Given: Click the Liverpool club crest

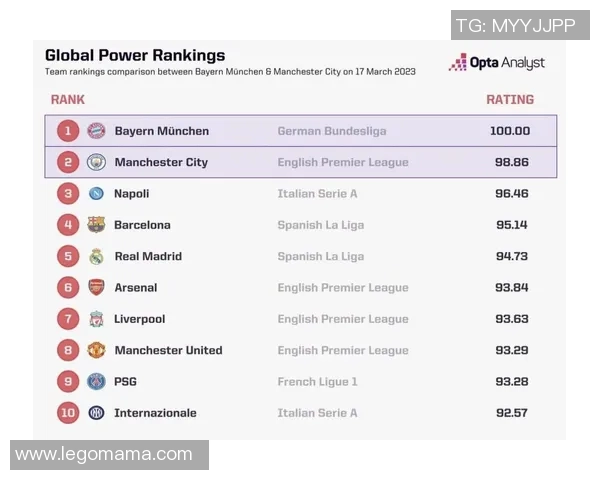Looking at the screenshot, I should [x=96, y=319].
